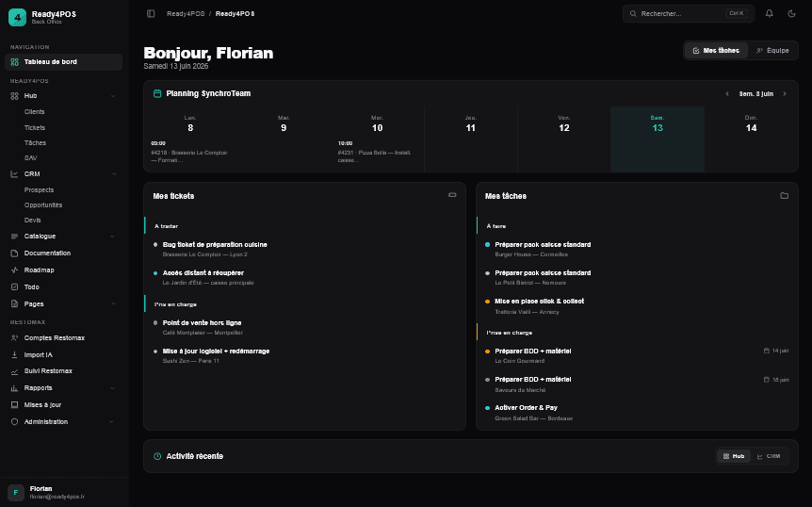Open planning event Pizza Bella
The image size is (812, 507).
point(375,153)
